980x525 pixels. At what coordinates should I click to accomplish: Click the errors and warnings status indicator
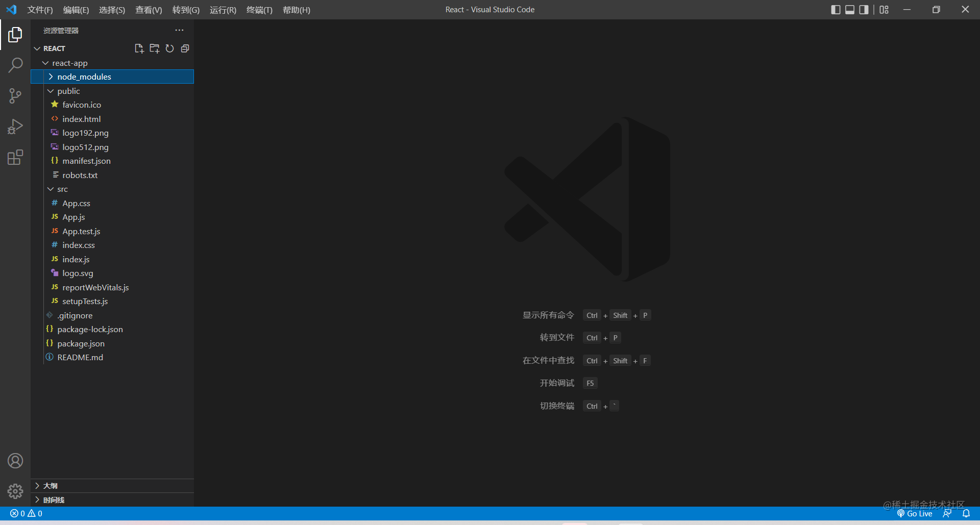(x=26, y=513)
